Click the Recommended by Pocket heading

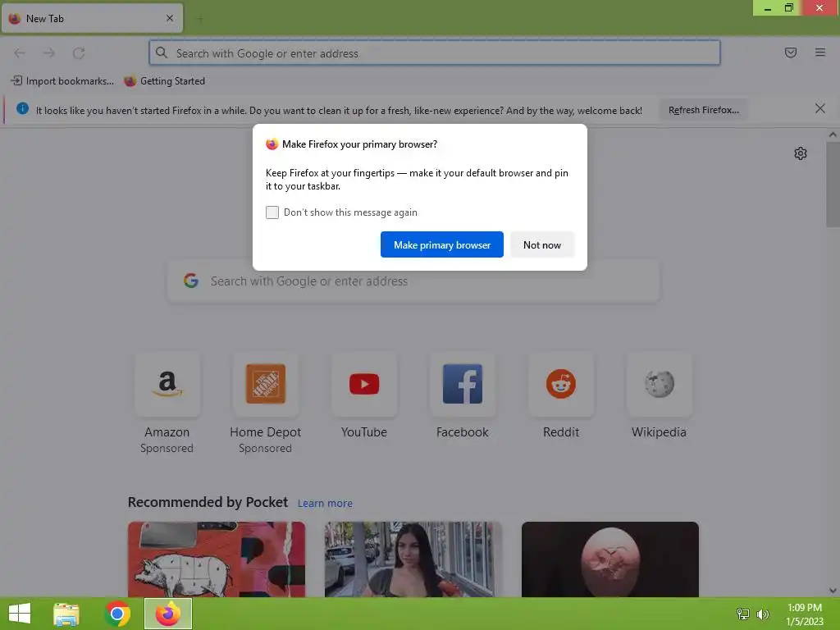click(x=208, y=502)
